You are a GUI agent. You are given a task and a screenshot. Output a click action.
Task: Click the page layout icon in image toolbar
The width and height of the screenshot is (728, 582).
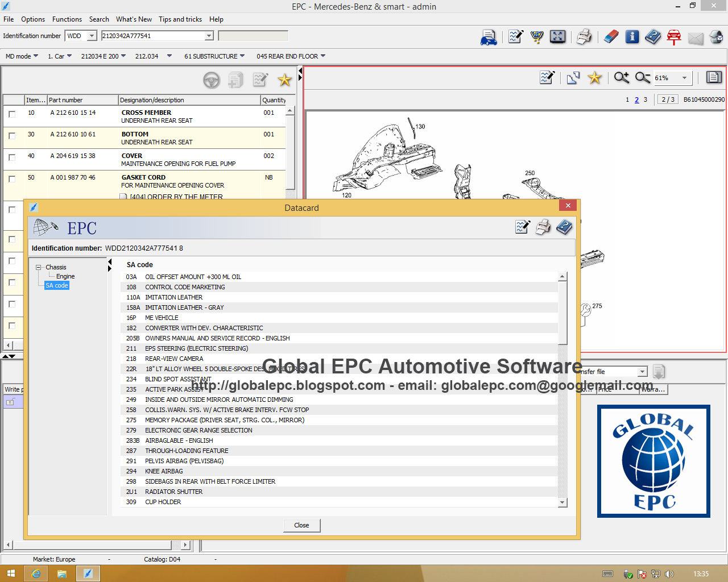pos(714,77)
